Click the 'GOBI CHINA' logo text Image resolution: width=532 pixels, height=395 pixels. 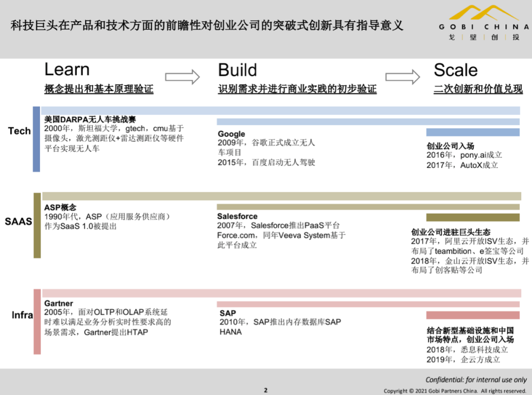click(484, 27)
